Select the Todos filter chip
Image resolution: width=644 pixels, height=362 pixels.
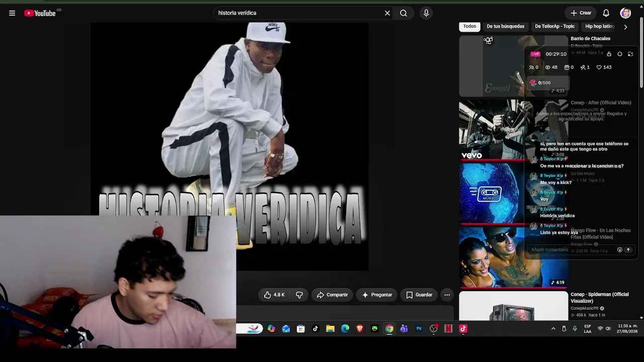coord(469,26)
